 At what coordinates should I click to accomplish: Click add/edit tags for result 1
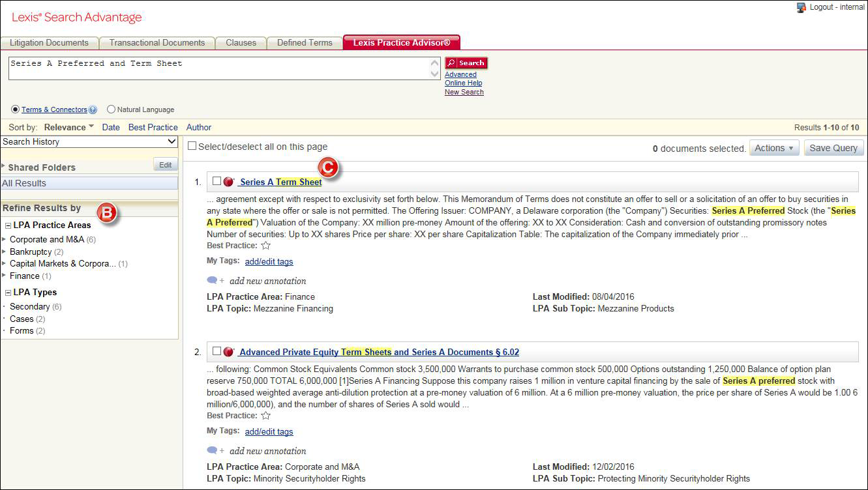(x=269, y=261)
